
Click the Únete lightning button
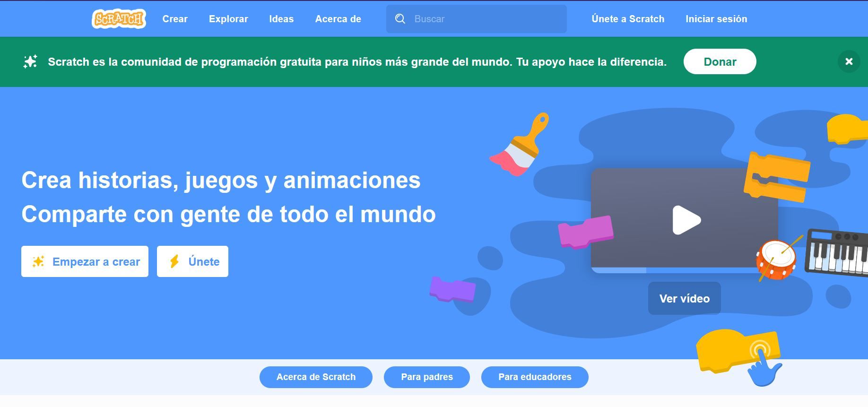[192, 261]
